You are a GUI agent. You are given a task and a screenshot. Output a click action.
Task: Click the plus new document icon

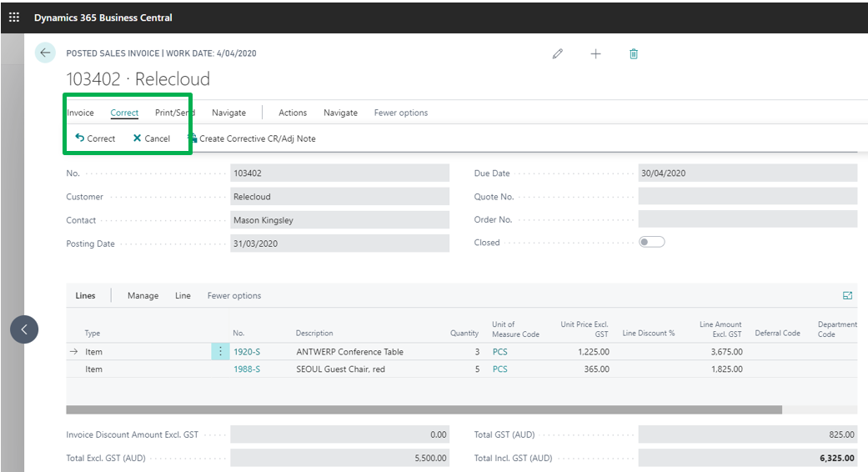[x=595, y=54]
